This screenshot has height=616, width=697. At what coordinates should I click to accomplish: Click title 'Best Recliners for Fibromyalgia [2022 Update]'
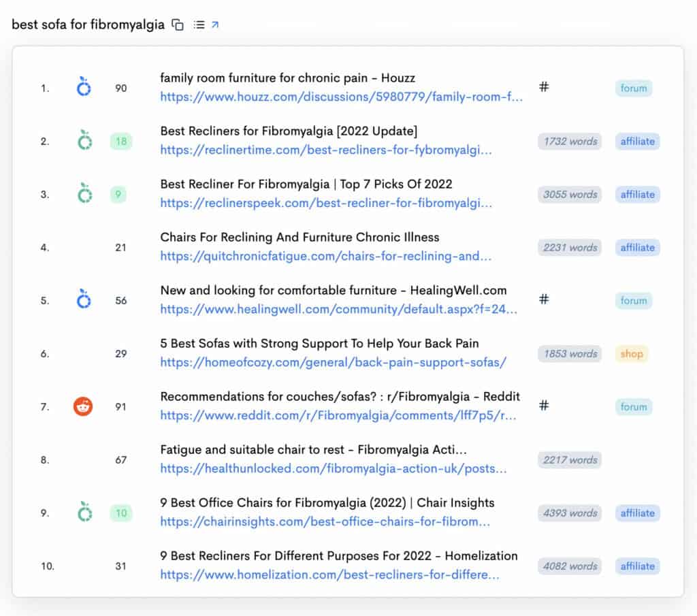point(289,131)
